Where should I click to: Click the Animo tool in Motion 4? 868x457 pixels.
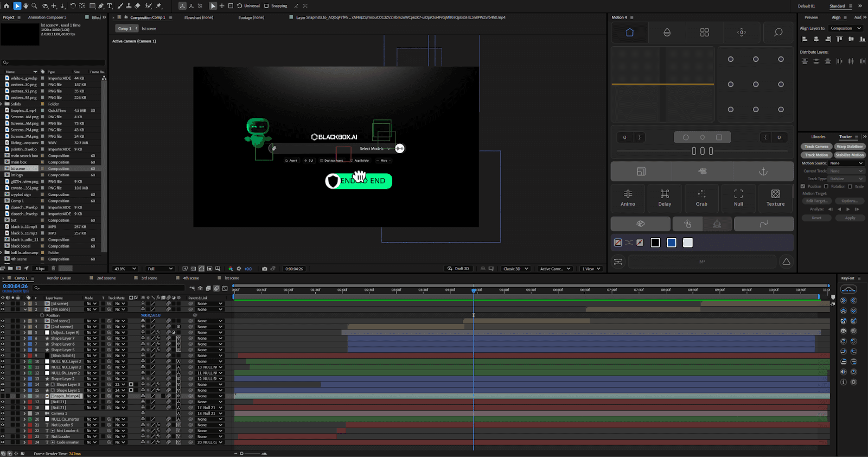pyautogui.click(x=628, y=198)
